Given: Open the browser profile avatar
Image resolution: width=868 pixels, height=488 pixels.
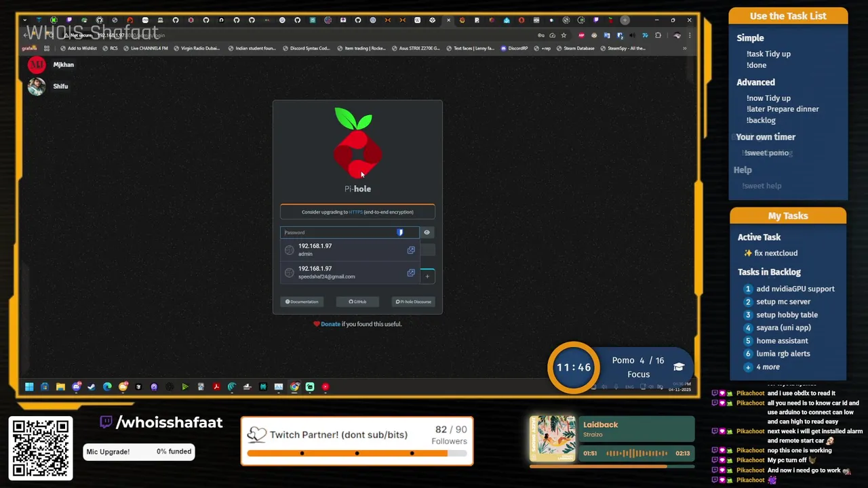Looking at the screenshot, I should 677,35.
